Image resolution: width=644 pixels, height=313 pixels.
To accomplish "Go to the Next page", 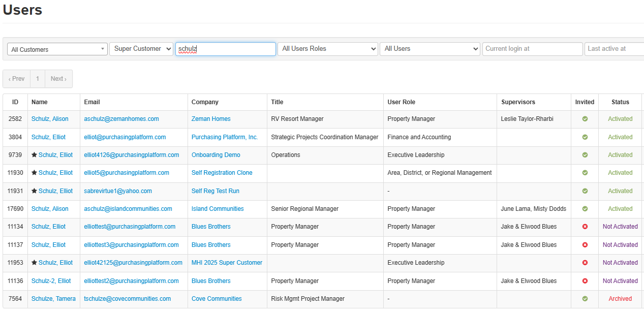I will click(59, 79).
